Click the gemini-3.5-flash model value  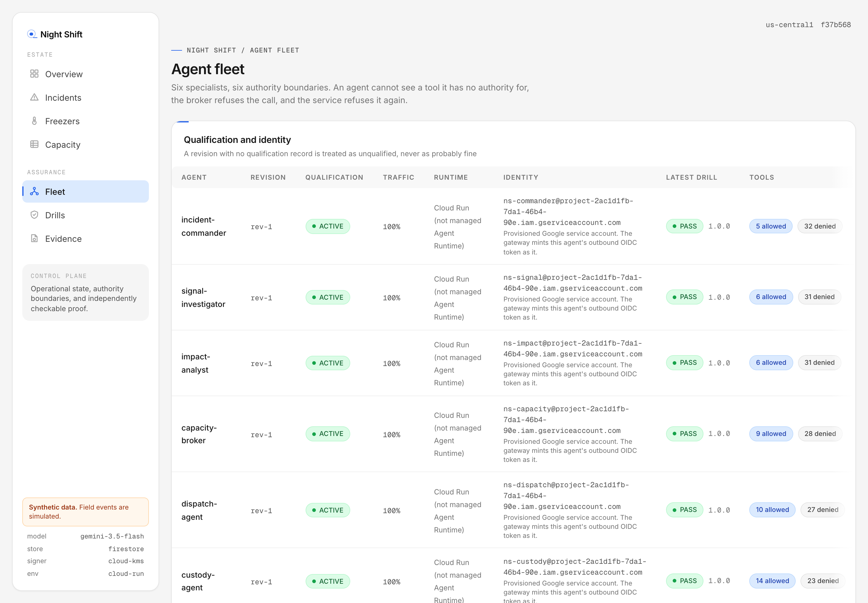(112, 536)
